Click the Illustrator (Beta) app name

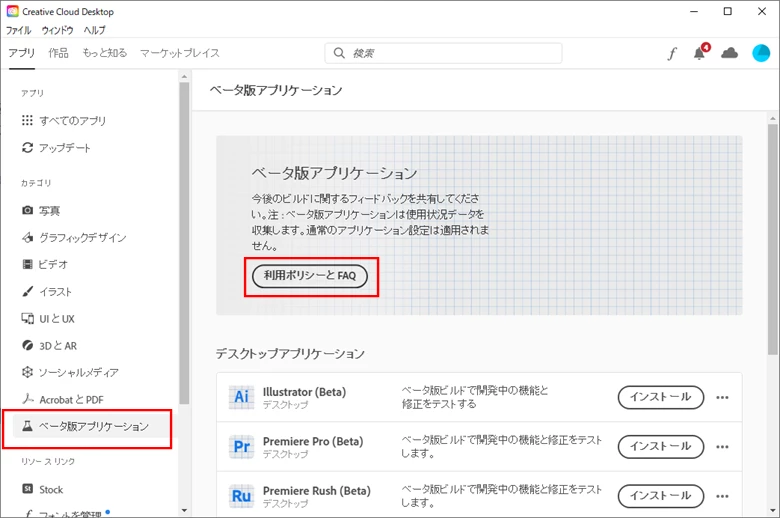click(x=304, y=392)
